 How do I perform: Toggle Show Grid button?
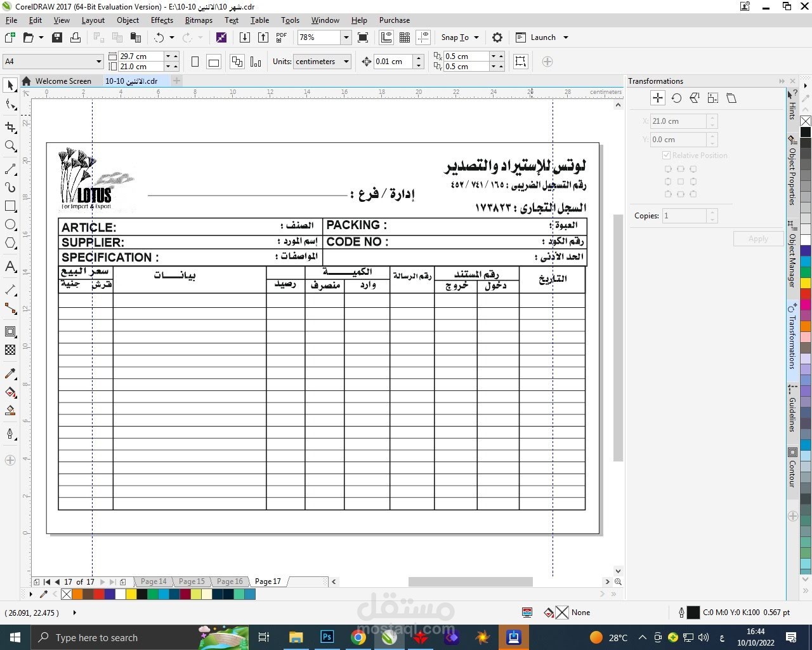click(405, 37)
